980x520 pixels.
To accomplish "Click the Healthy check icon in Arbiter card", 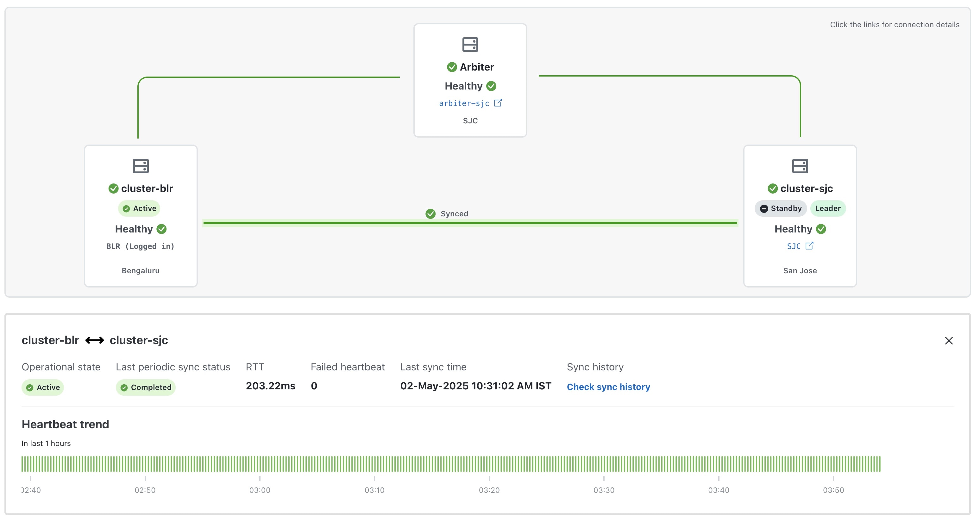I will click(492, 86).
